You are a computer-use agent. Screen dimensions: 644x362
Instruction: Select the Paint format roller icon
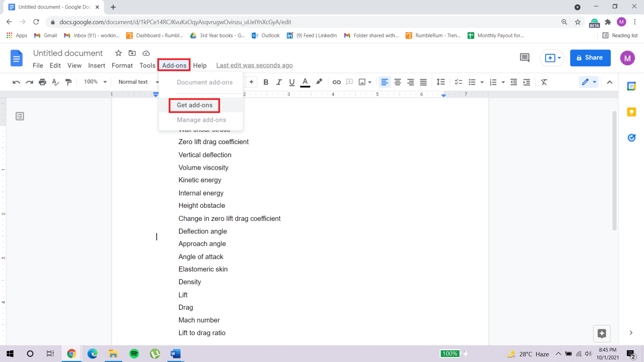(68, 82)
